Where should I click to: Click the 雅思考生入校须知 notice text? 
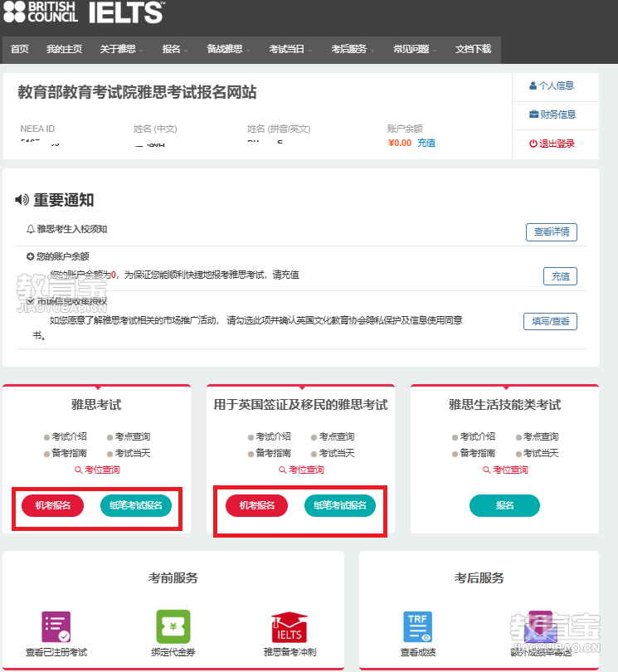(72, 229)
